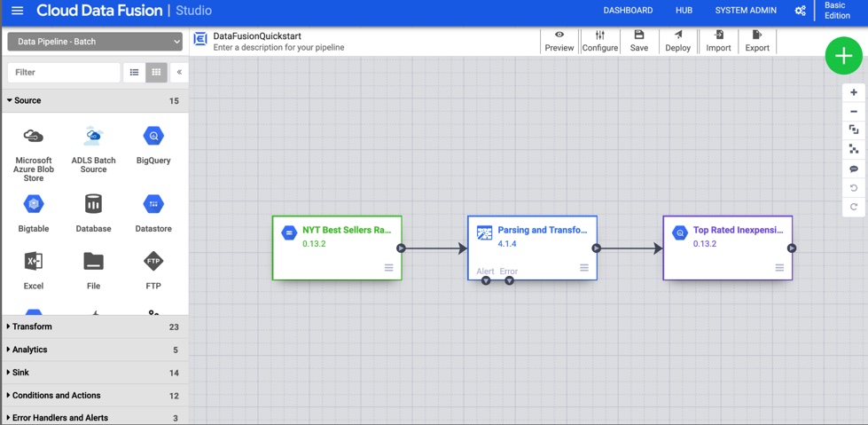Deploy the pipeline
868x425 pixels.
(x=678, y=42)
